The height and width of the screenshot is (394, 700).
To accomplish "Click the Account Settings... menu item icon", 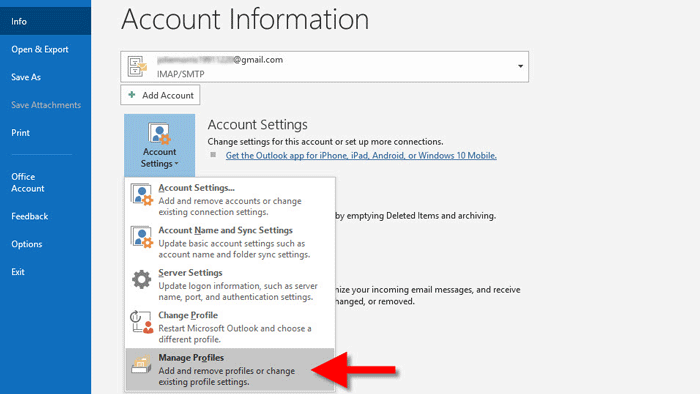I will pyautogui.click(x=142, y=195).
